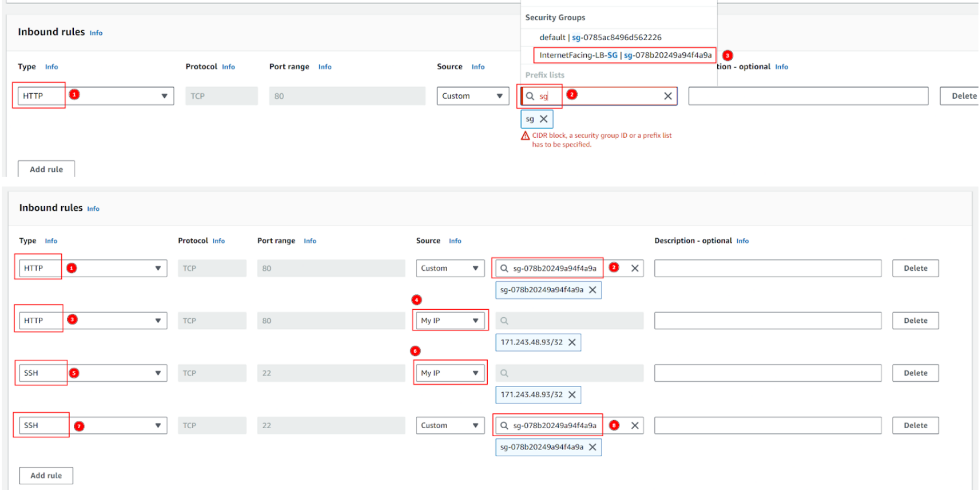Click Add rule in lower panel
This screenshot has width=980, height=490.
pos(46,476)
